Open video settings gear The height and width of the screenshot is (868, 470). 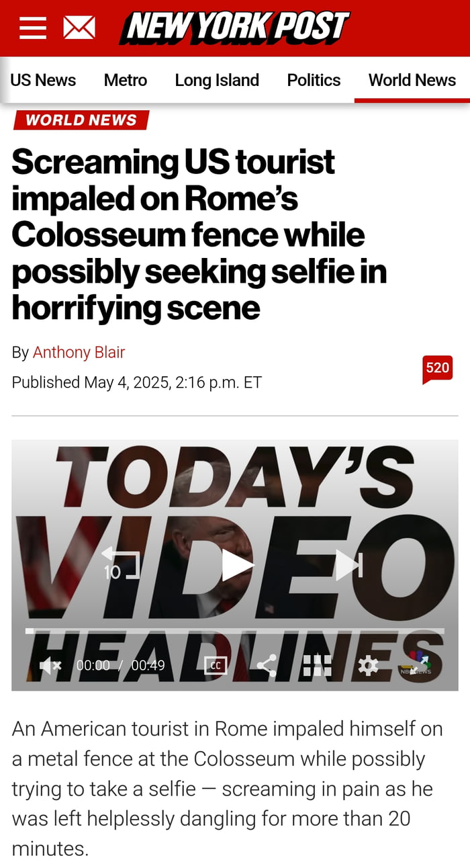pos(368,665)
